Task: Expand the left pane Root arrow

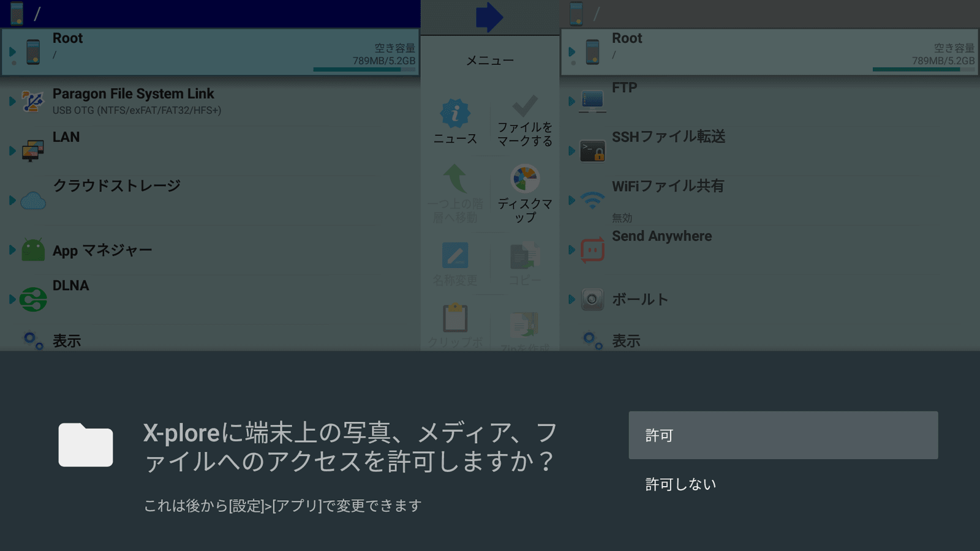Action: click(x=12, y=51)
